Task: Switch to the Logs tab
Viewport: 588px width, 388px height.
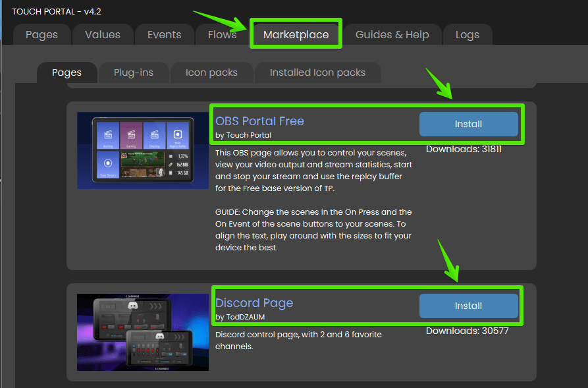Action: [x=468, y=34]
